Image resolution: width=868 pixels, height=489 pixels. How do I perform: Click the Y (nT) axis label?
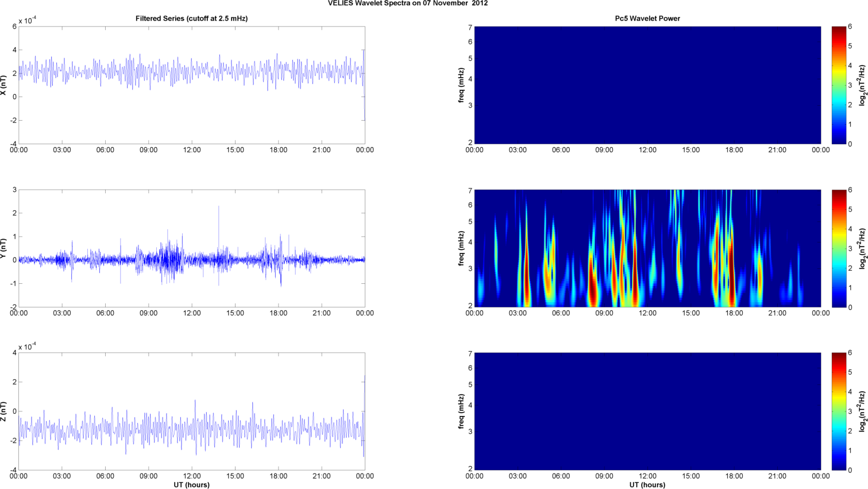(3, 248)
